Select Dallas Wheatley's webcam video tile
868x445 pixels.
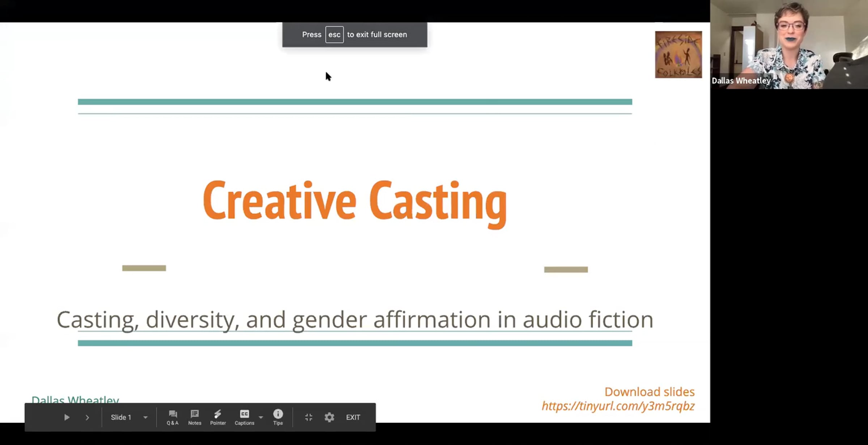[x=788, y=44]
